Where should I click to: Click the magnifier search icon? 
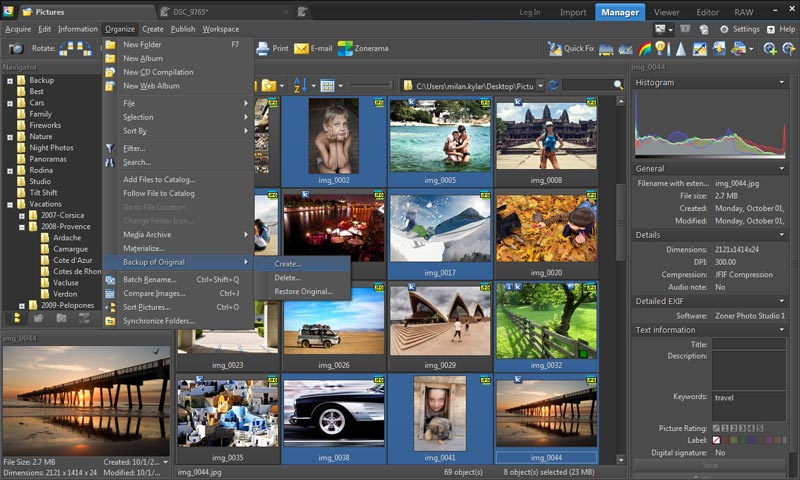[x=618, y=85]
